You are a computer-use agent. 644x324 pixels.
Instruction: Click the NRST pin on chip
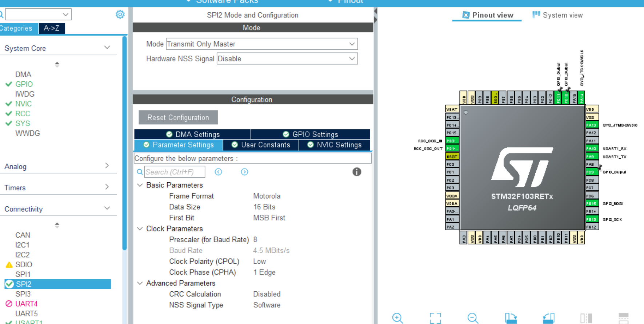(452, 157)
